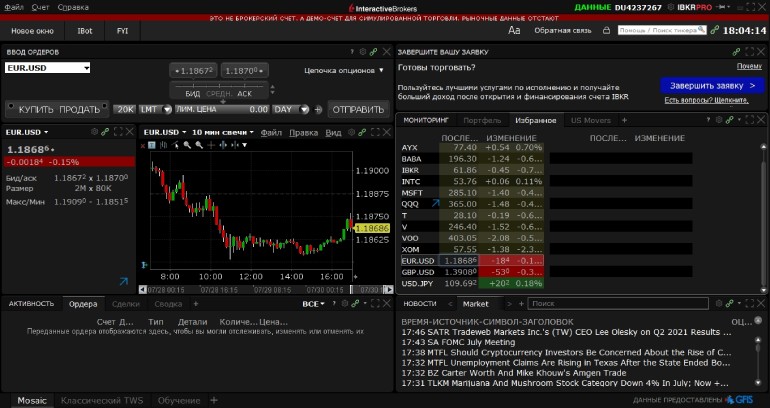770x408 pixels.
Task: Click the bar-type chart toolbar icon
Action: point(164,145)
